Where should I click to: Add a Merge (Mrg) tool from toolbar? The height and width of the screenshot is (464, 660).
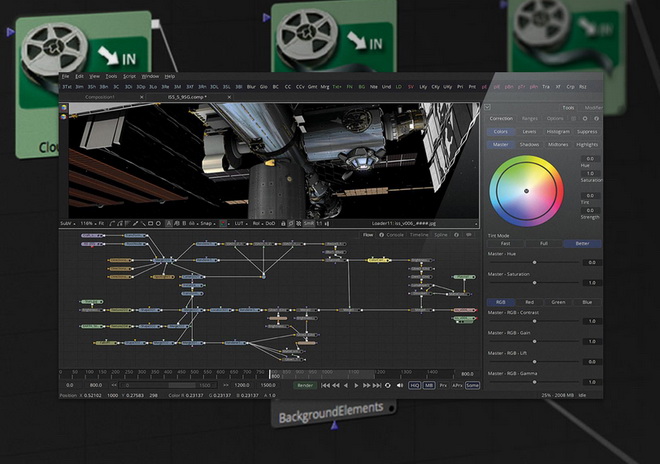pyautogui.click(x=325, y=87)
